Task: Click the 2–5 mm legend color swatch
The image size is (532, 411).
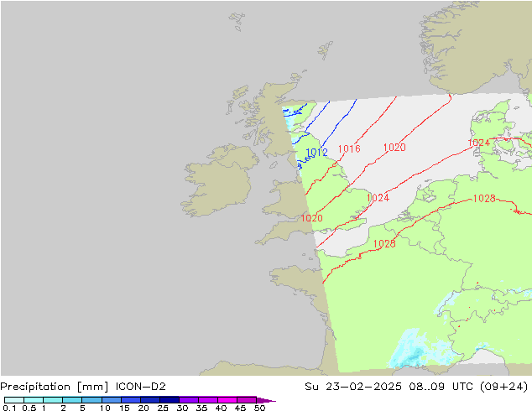Action: tap(72, 400)
